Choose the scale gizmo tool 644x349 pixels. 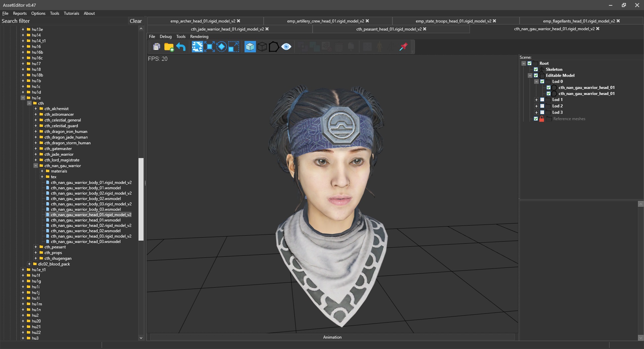point(233,47)
